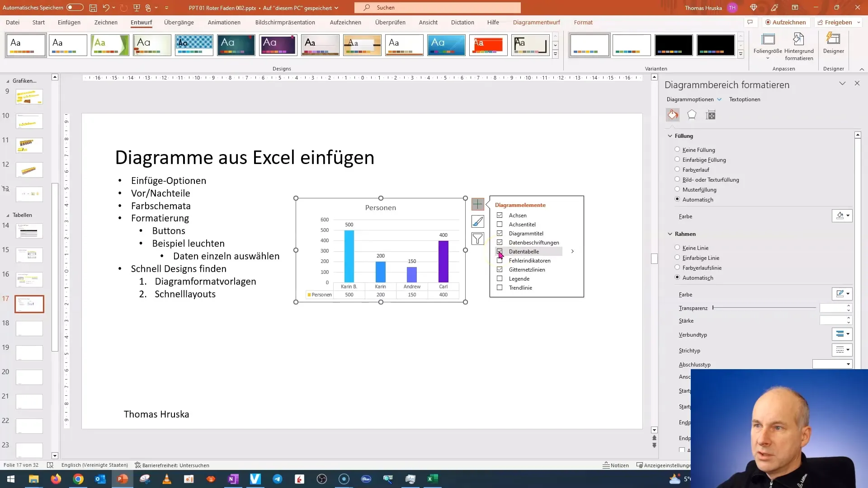Expand the Datentabelle submenu arrow
The image size is (868, 488).
[573, 251]
